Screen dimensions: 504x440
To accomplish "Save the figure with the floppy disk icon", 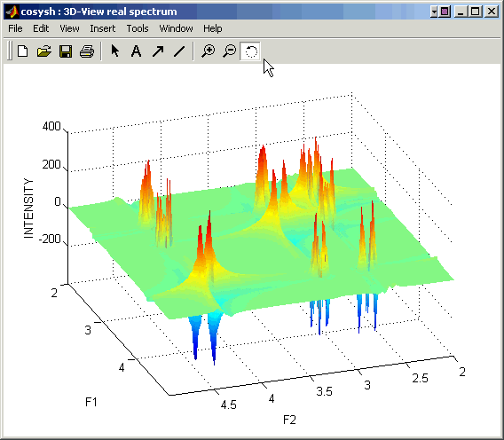I will [x=66, y=51].
